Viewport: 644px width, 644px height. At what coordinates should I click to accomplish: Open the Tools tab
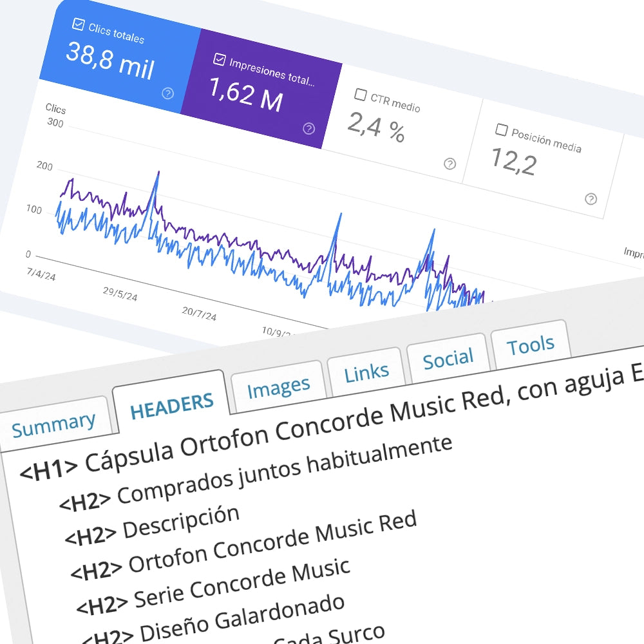(530, 346)
